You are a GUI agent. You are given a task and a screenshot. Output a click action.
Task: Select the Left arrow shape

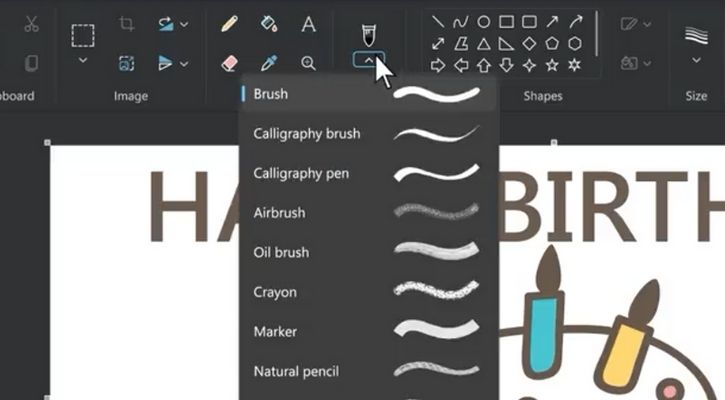(461, 65)
